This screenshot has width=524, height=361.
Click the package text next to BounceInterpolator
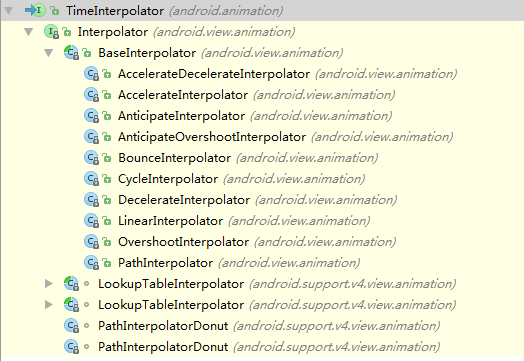click(x=307, y=158)
